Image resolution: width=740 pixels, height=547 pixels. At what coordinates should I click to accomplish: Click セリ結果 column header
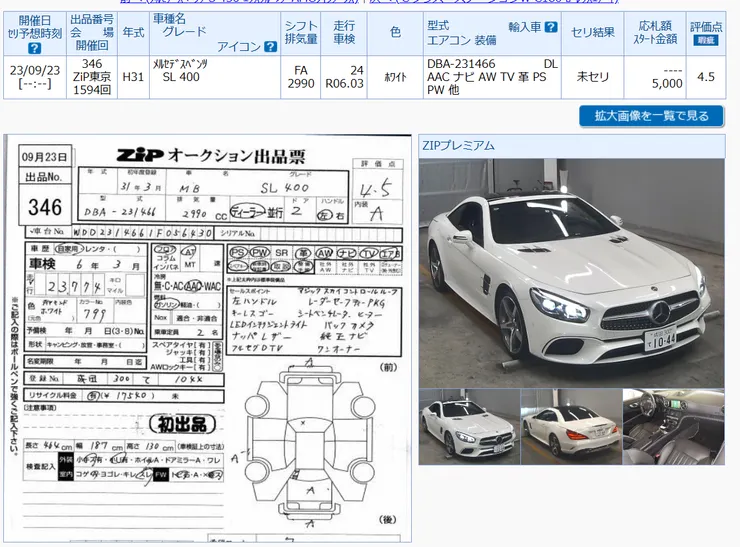point(593,33)
